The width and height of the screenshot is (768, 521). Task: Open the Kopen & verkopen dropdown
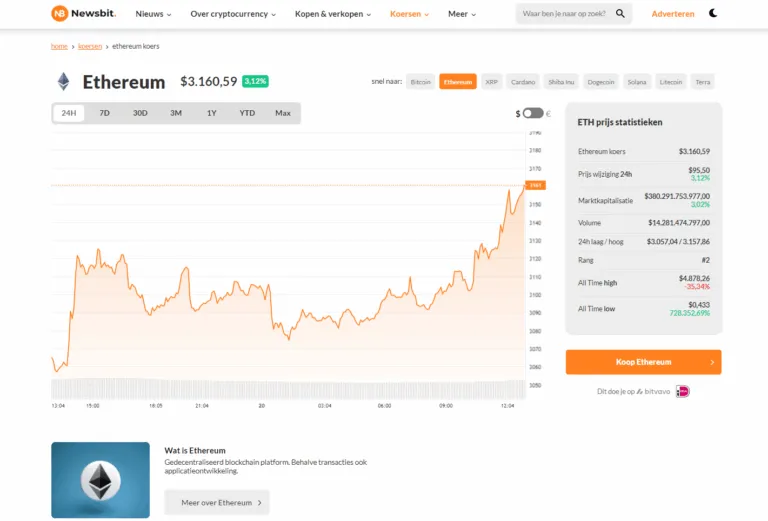[x=333, y=14]
